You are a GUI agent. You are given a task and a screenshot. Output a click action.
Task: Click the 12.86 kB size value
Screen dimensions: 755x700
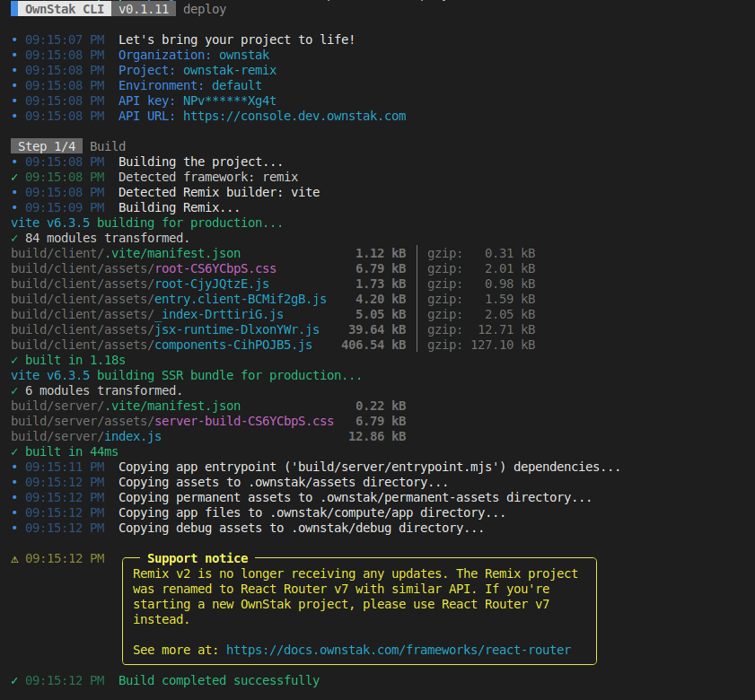pyautogui.click(x=377, y=437)
